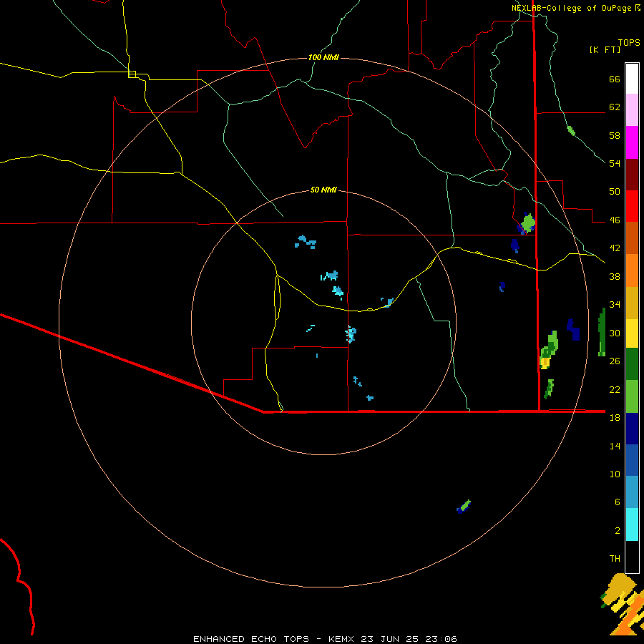Click the "ENHANCED ECHO TOPS" title caption
The width and height of the screenshot is (644, 644).
(251, 639)
